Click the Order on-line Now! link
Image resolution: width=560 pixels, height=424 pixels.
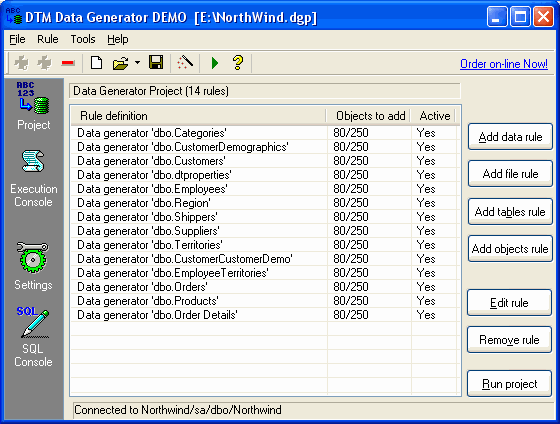coord(504,64)
